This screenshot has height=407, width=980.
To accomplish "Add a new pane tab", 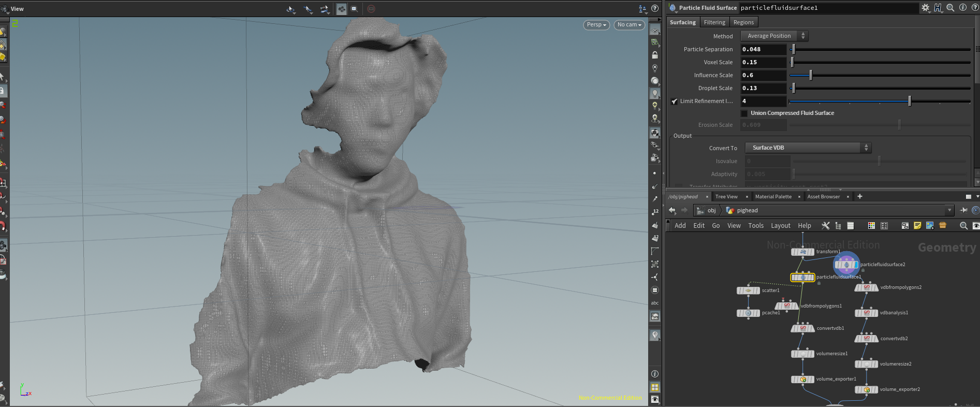I will click(860, 196).
